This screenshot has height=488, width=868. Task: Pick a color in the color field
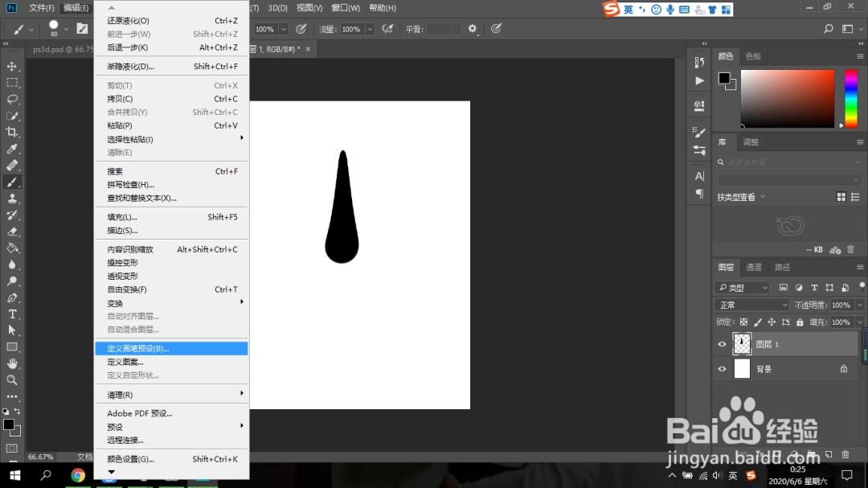(787, 99)
